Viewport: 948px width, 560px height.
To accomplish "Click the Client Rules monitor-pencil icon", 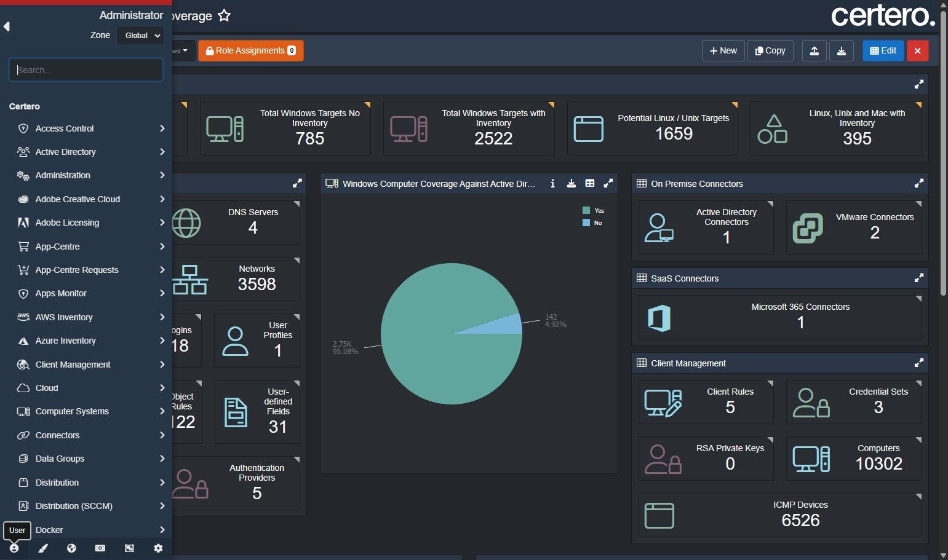I will (x=663, y=403).
